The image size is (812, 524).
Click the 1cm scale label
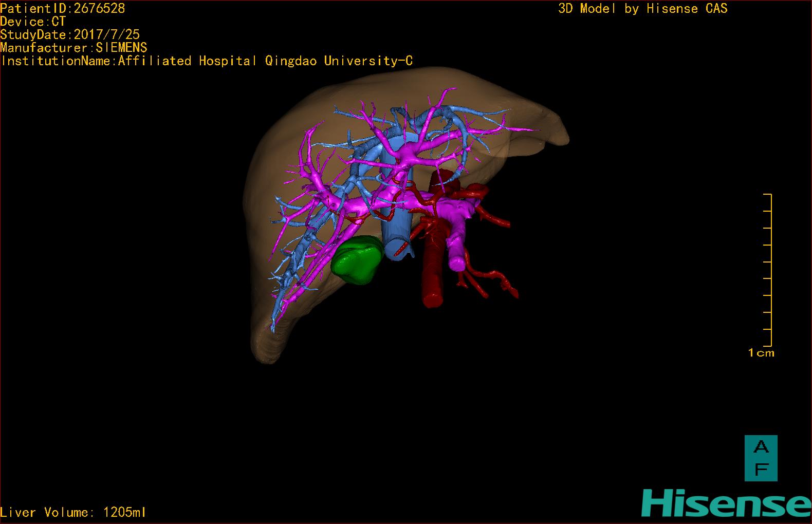761,353
